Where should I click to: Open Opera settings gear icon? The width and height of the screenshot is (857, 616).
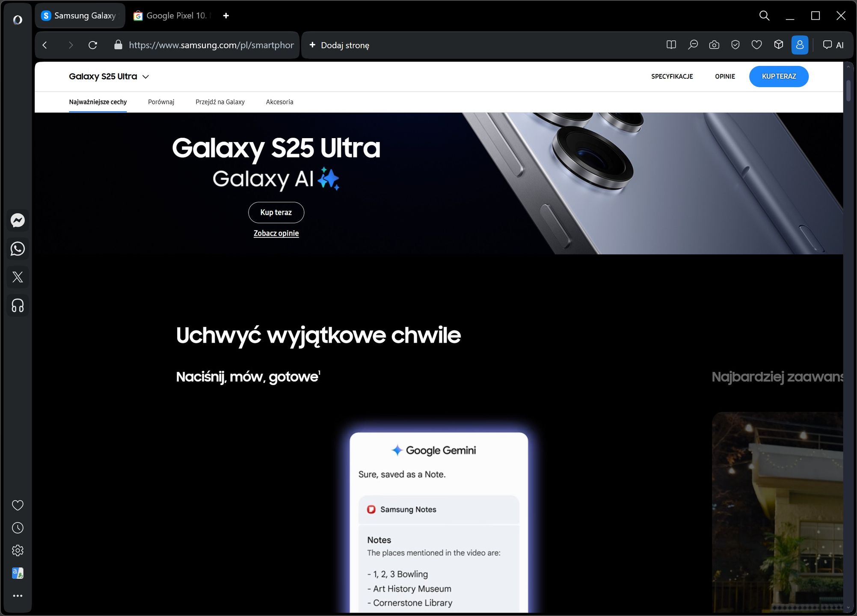pos(18,551)
